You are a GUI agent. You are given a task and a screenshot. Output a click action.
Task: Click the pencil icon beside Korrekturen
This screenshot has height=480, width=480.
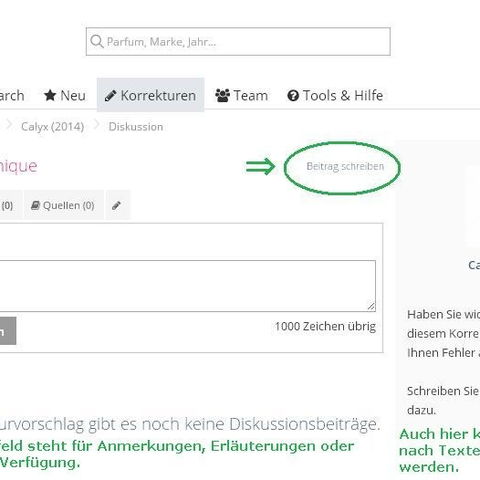(x=110, y=96)
